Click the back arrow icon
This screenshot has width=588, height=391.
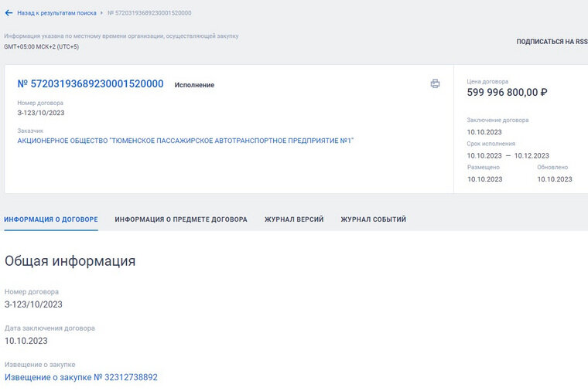(x=9, y=13)
